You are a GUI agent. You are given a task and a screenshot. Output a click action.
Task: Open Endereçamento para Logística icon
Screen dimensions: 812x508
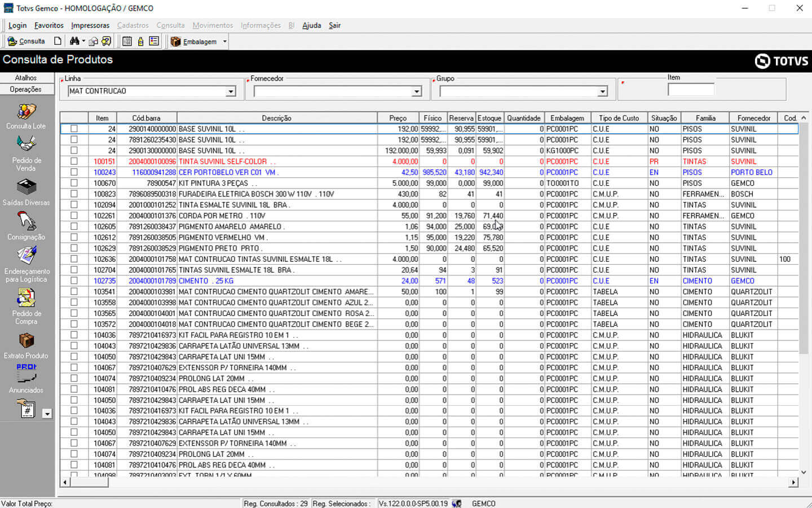point(26,256)
